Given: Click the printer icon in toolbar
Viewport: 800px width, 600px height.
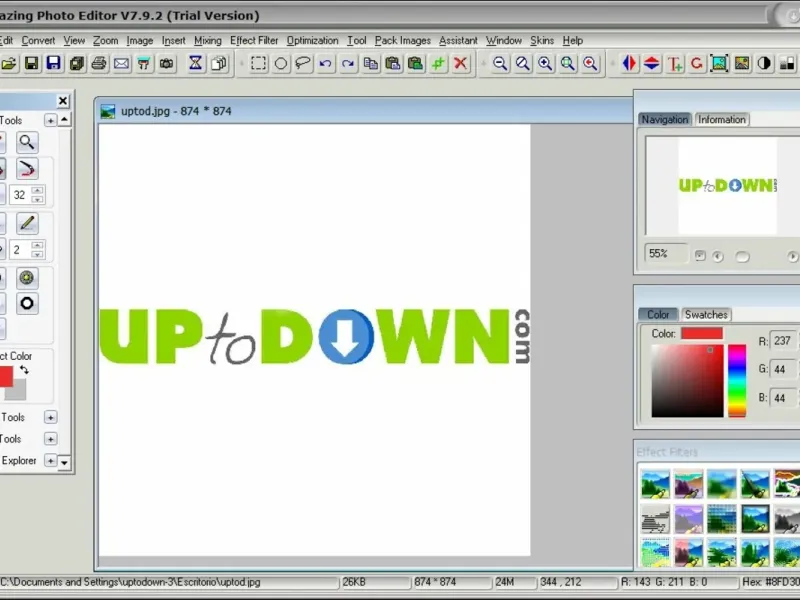Looking at the screenshot, I should point(99,64).
